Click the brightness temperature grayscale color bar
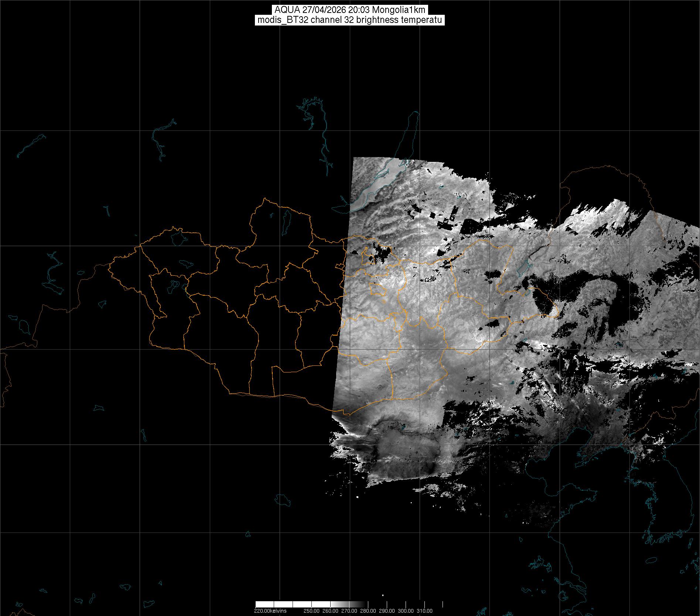Viewport: 700px width, 616px height. [x=349, y=604]
